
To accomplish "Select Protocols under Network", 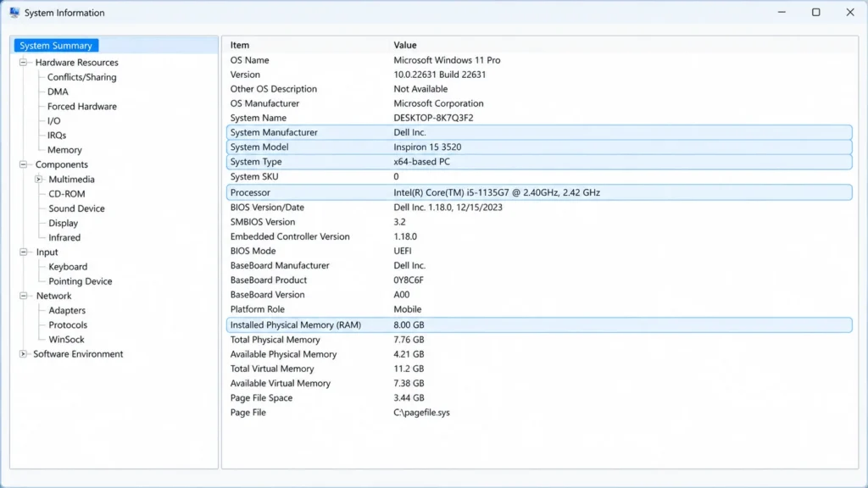I will pos(68,324).
